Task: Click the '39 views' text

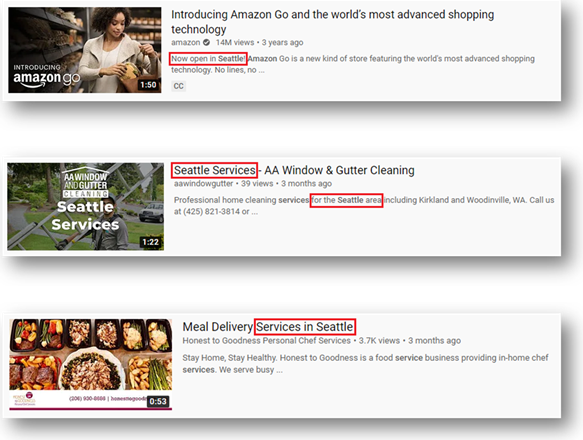Action: tap(257, 183)
